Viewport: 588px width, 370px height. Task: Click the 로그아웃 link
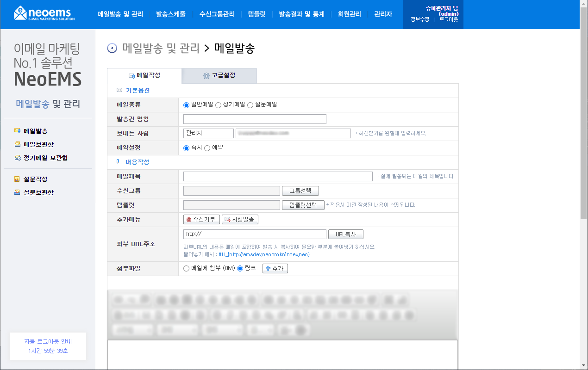(x=449, y=19)
